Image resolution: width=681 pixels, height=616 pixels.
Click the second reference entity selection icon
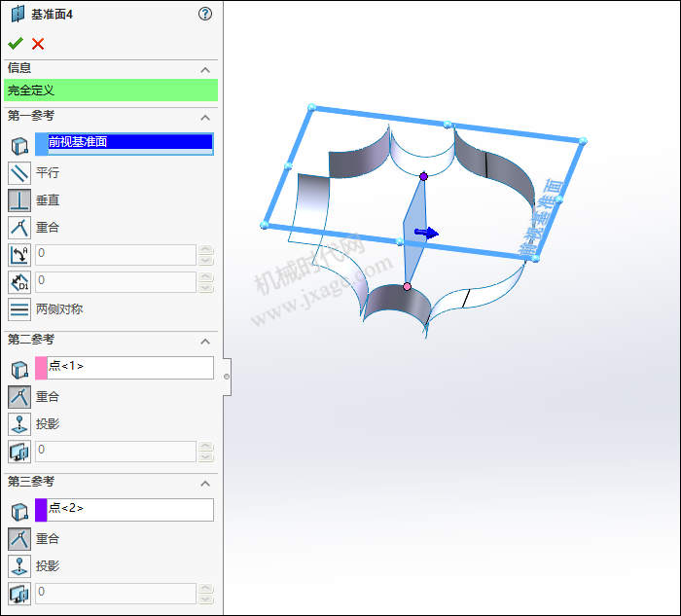19,370
